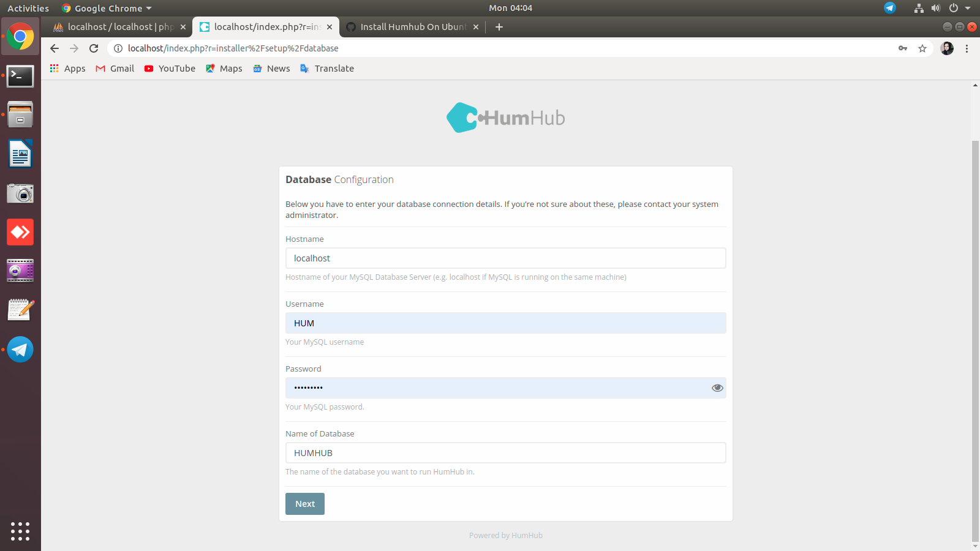Follow the Powered by HumHub link
The image size is (980, 551).
(x=506, y=536)
